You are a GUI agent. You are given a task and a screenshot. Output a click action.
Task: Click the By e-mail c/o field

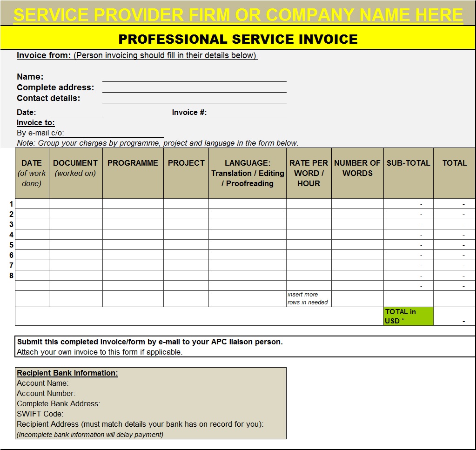click(106, 133)
